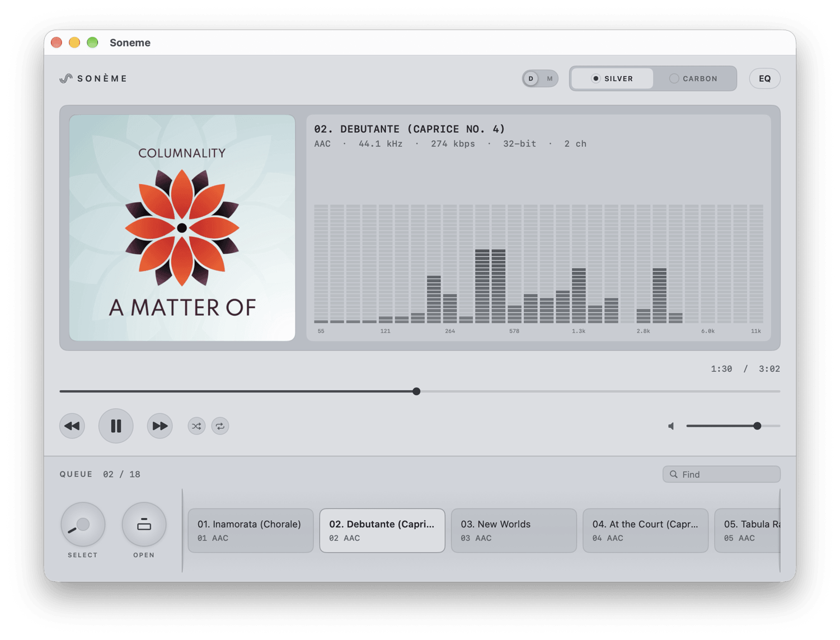Viewport: 840px width, 640px height.
Task: Click the 274 kbps bitrate text
Action: [x=453, y=144]
